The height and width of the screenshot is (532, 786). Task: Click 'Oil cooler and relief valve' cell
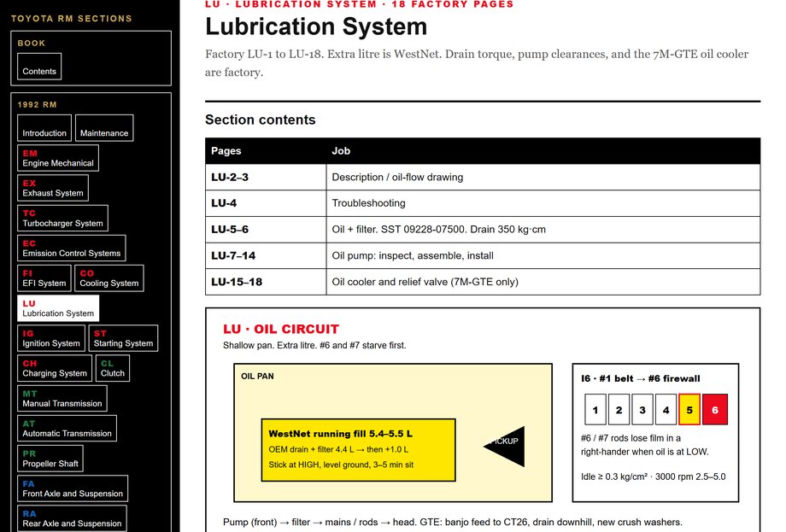[543, 282]
